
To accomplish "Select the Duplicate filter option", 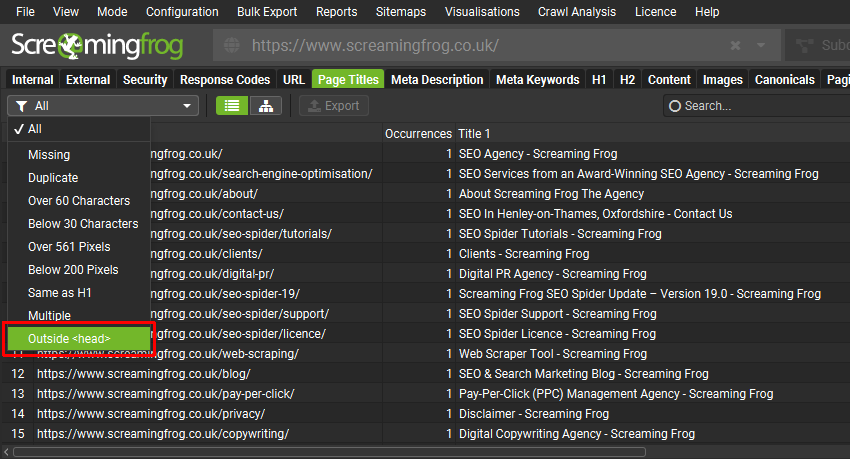I will point(79,178).
